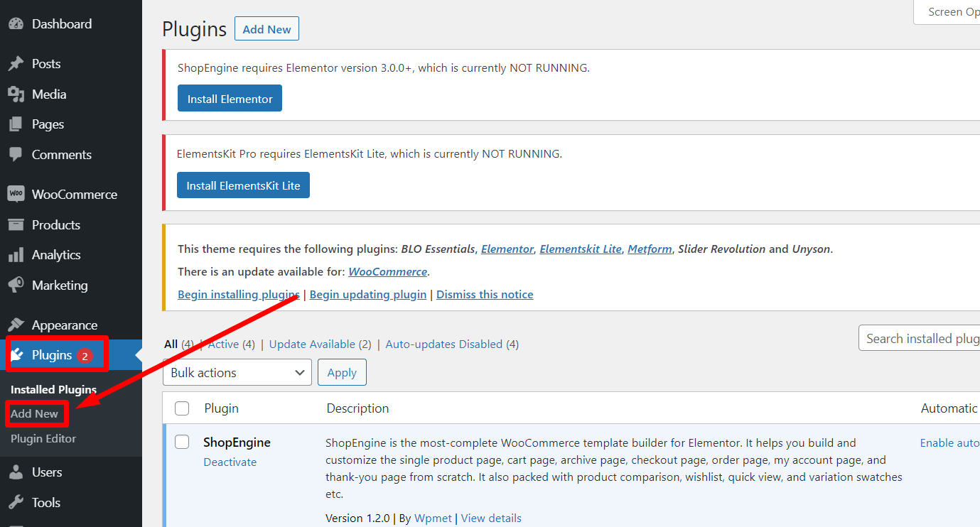Click the Analytics bar chart icon
This screenshot has width=980, height=527.
(x=16, y=255)
